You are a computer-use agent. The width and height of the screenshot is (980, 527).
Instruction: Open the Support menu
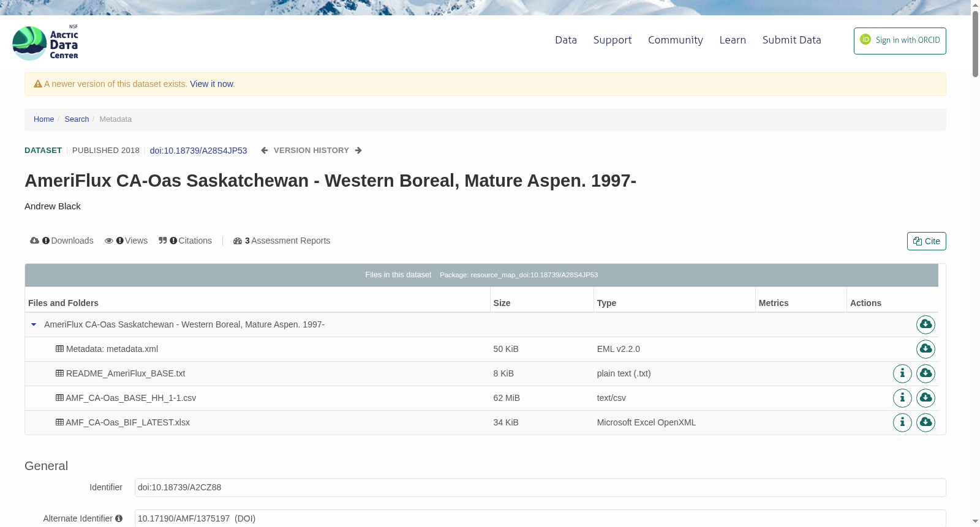[x=612, y=40]
